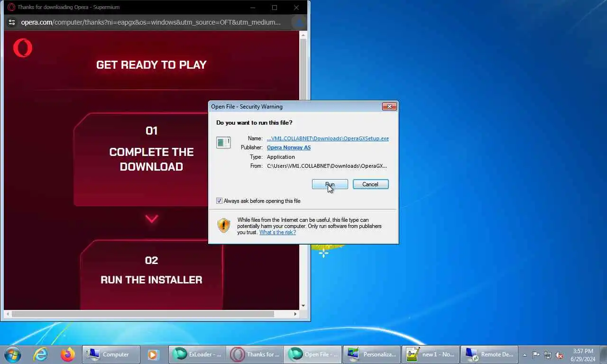Switch to the Remote Desktop taskbar item
The image size is (607, 364).
(x=489, y=354)
